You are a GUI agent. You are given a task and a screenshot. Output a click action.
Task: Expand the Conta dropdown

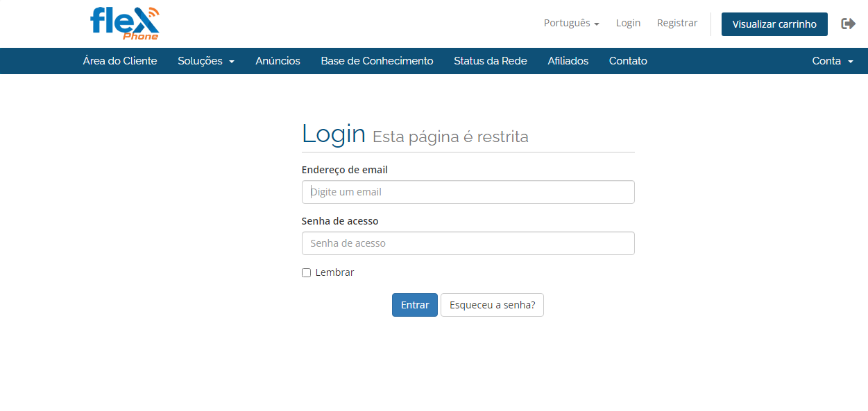tap(832, 61)
